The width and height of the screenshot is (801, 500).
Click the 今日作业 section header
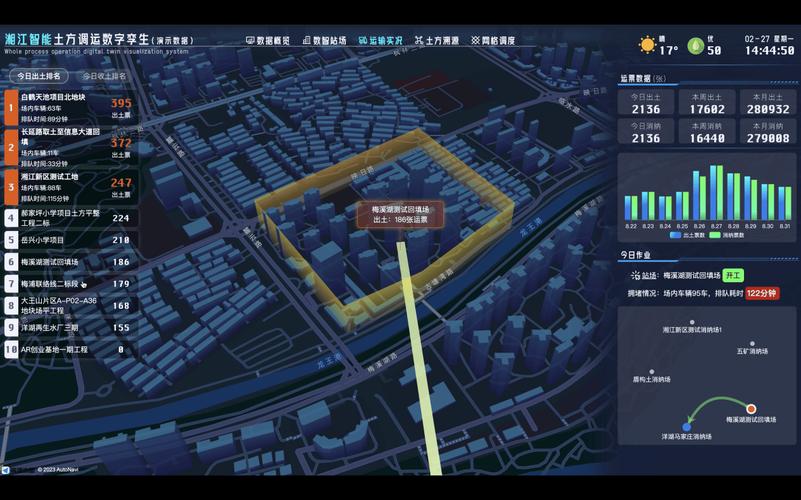[635, 255]
